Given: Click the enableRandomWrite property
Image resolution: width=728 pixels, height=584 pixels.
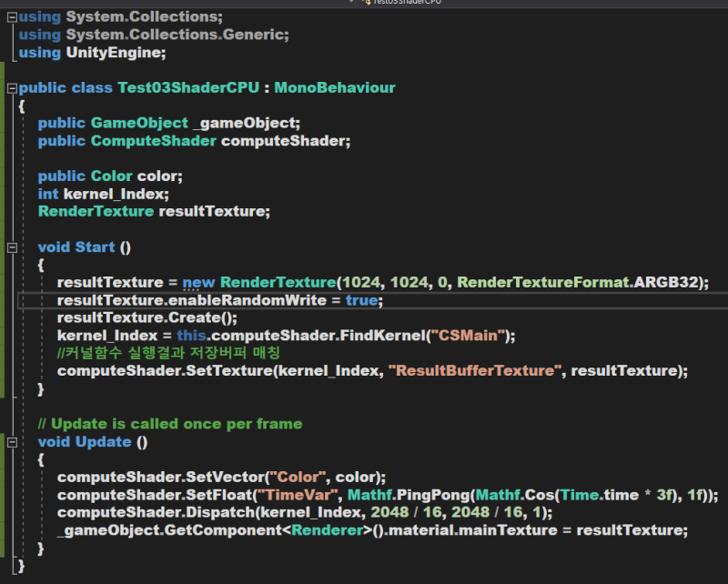Looking at the screenshot, I should pos(248,300).
